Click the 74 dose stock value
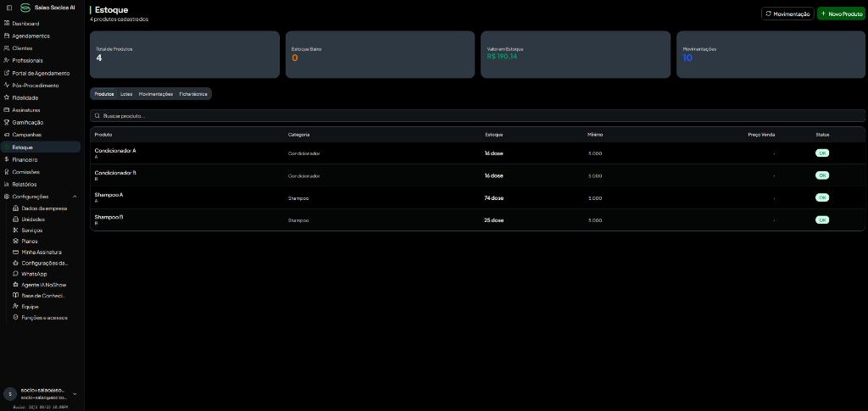The height and width of the screenshot is (411, 868). [494, 197]
